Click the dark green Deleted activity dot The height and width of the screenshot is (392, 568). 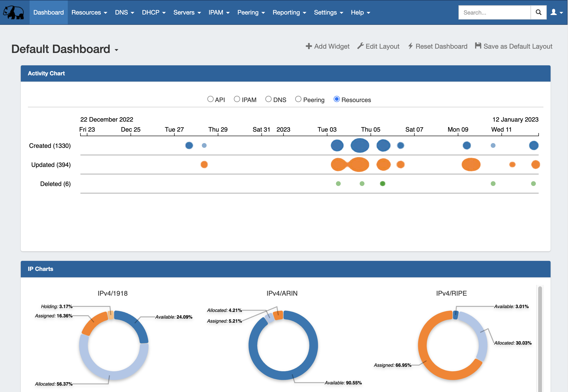click(x=382, y=184)
